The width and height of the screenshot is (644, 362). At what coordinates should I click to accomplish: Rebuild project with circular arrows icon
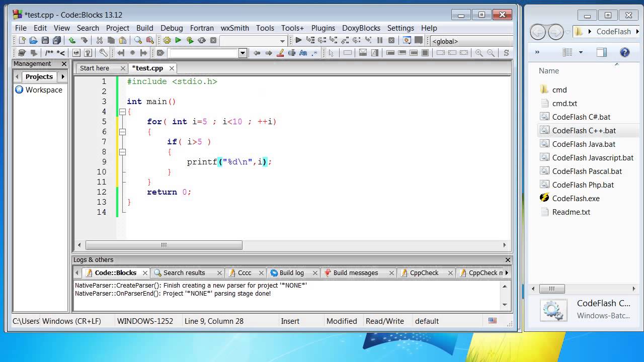coord(202,40)
